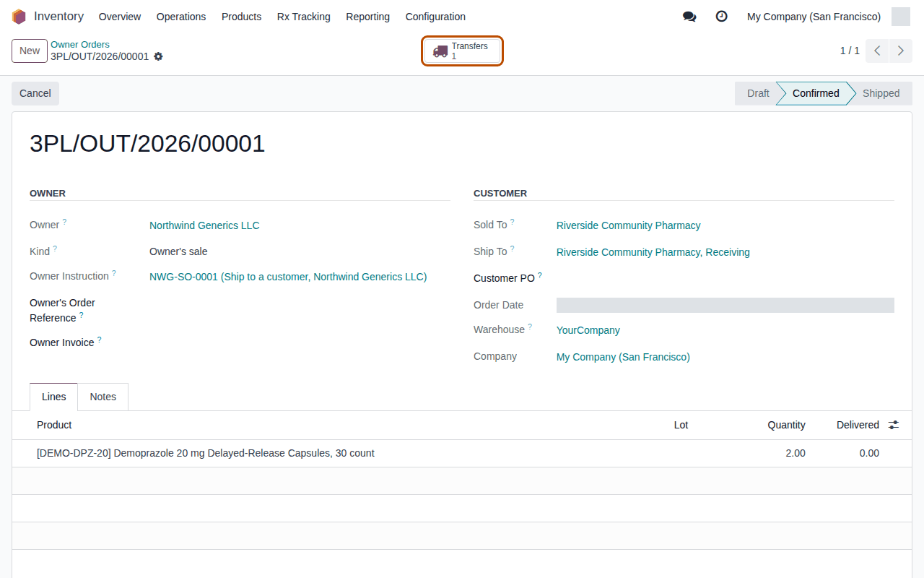
Task: Open the Rx Tracking menu
Action: (x=304, y=17)
